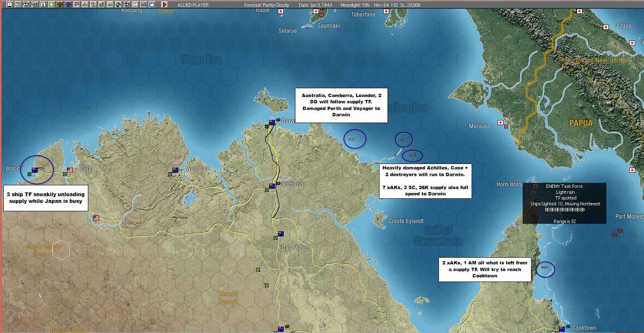Select the Australian flag base at Katherine
The height and width of the screenshot is (333, 644).
click(x=272, y=186)
